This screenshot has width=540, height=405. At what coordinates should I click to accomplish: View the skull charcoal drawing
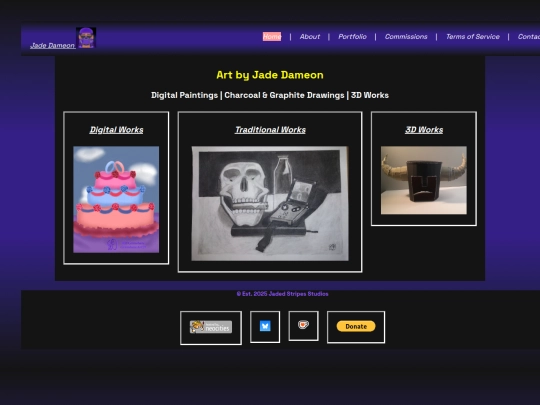[270, 204]
